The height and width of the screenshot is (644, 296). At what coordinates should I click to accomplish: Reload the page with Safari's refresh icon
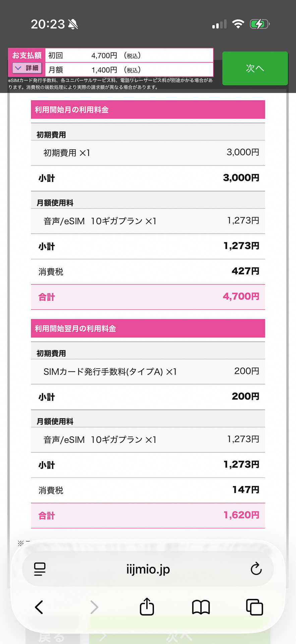256,569
